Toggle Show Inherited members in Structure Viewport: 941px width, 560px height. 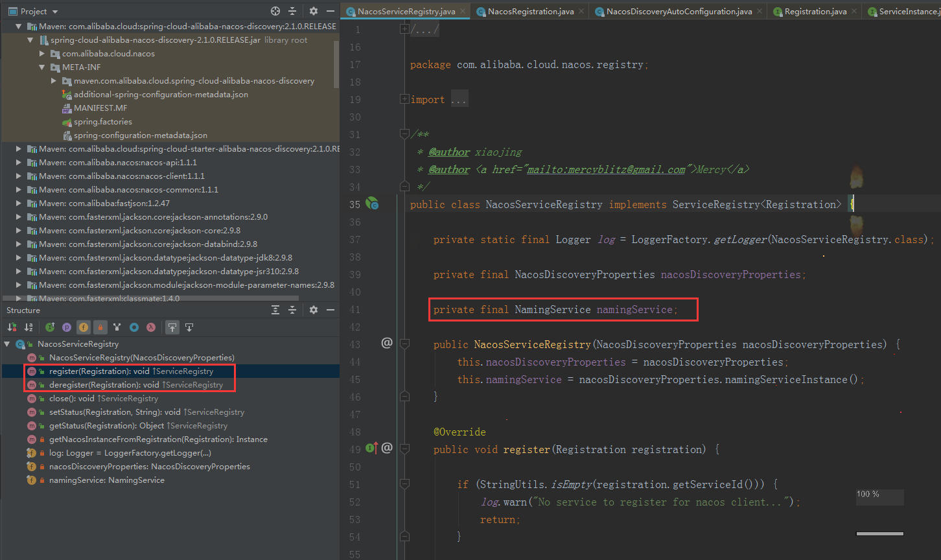click(49, 327)
